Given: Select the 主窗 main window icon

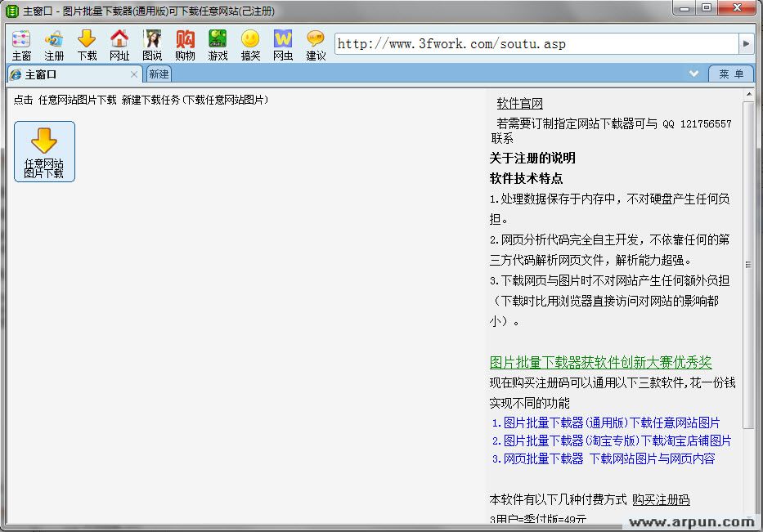Looking at the screenshot, I should 21,42.
